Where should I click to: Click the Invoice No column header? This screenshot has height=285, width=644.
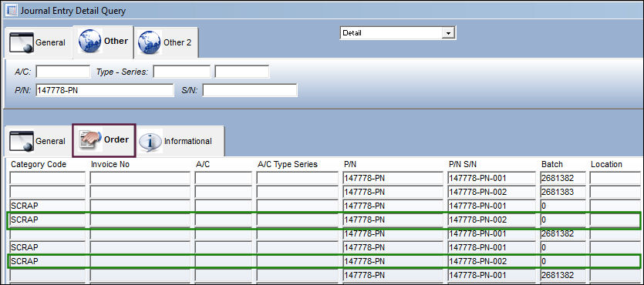click(110, 164)
